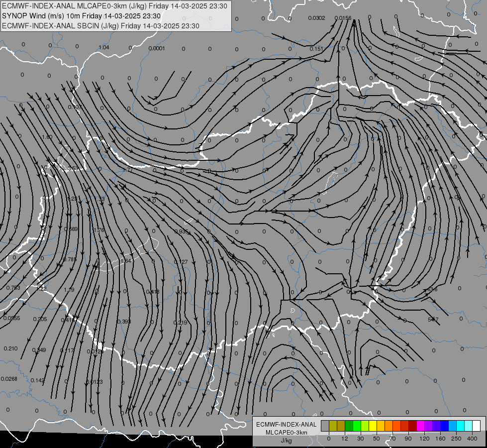Click the map value '0.205'
This screenshot has height=448, width=487.
40,319
